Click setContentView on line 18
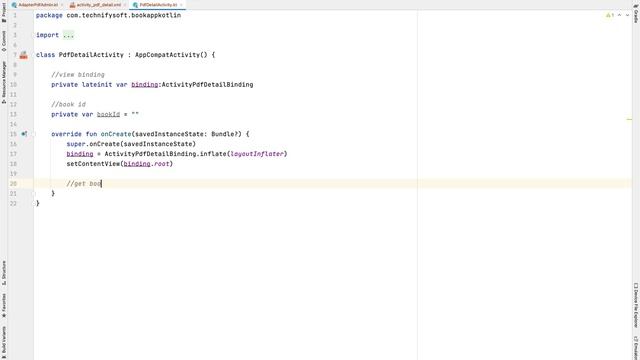The width and height of the screenshot is (640, 360). click(x=93, y=164)
